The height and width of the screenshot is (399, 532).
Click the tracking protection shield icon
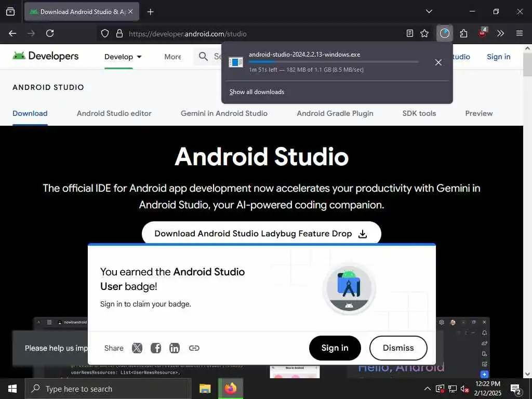coord(105,33)
